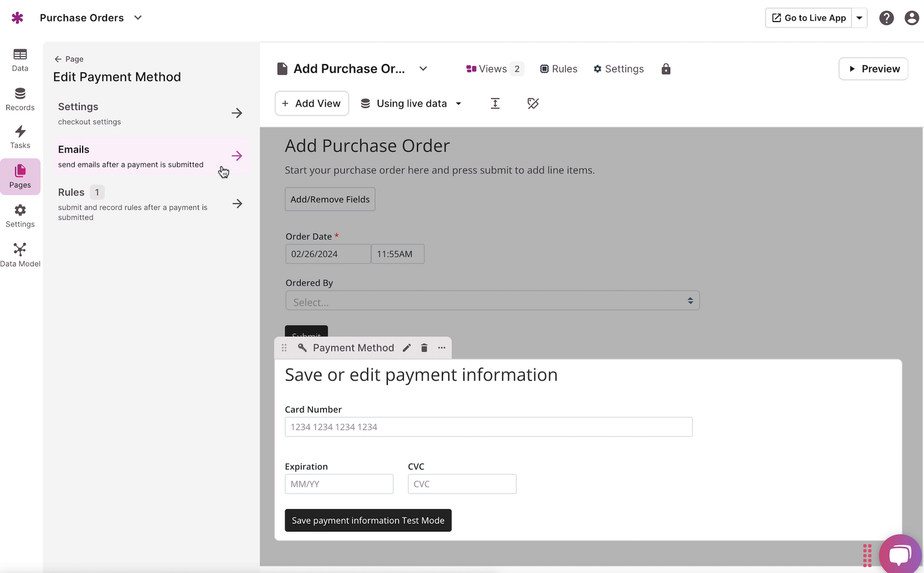Switch to the Rules tab
Image resolution: width=924 pixels, height=573 pixels.
558,68
